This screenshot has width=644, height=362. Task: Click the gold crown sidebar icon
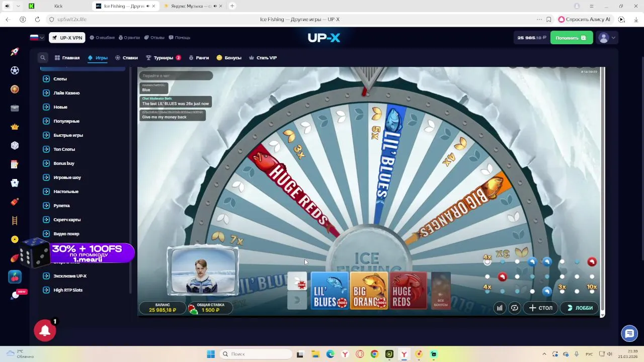15,127
